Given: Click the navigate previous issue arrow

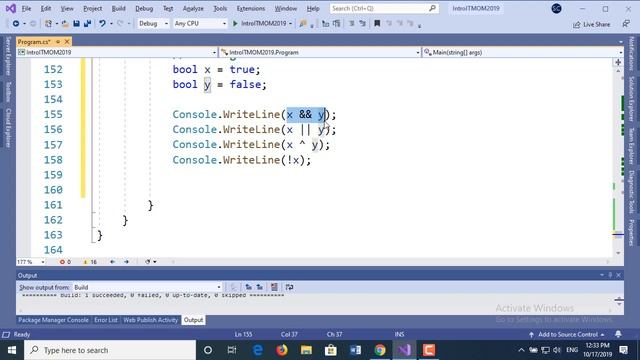Looking at the screenshot, I should pos(113,262).
